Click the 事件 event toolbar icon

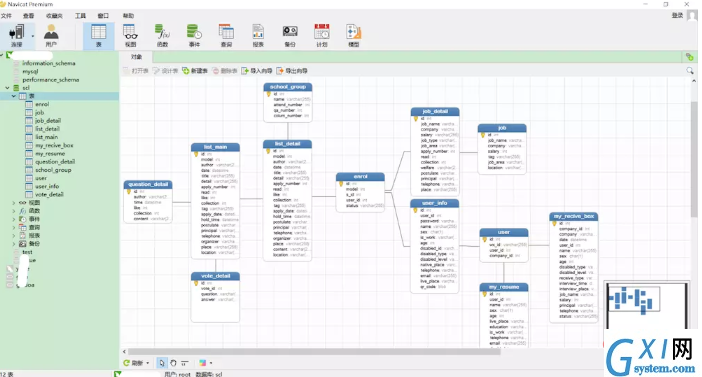coord(194,36)
